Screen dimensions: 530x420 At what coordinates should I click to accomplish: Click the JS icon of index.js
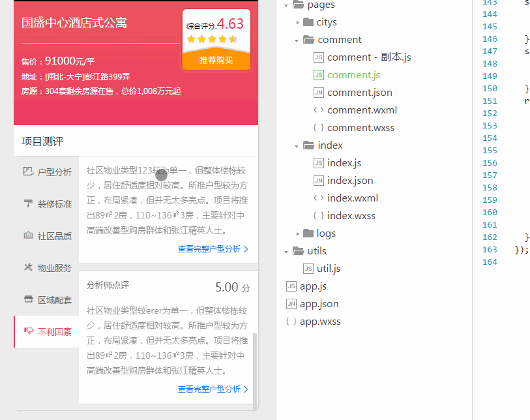point(318,163)
